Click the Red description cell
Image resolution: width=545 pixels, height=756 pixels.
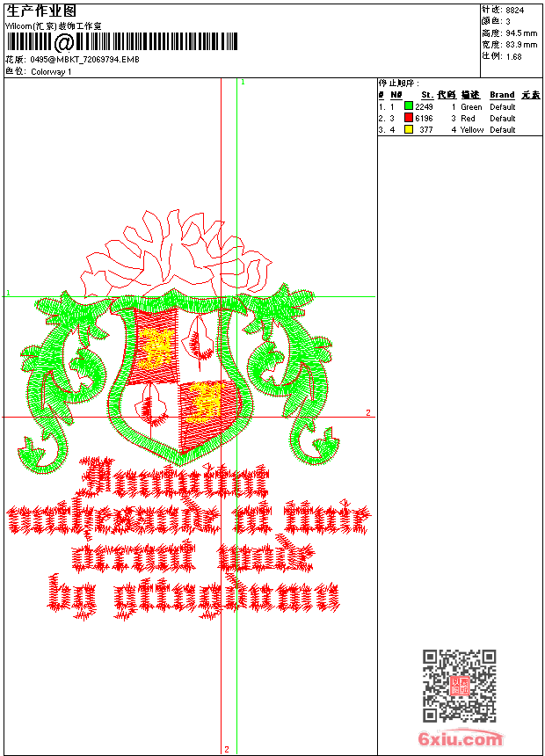click(468, 119)
